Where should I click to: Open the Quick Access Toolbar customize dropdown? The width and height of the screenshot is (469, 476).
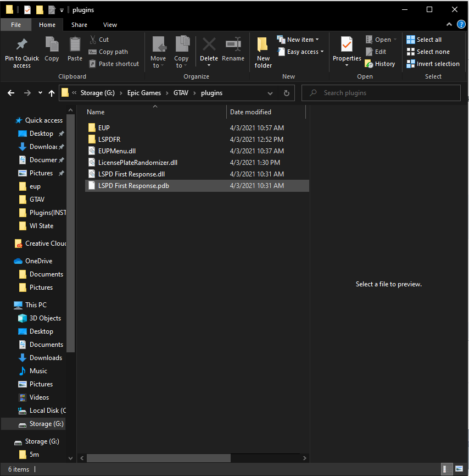[x=62, y=10]
